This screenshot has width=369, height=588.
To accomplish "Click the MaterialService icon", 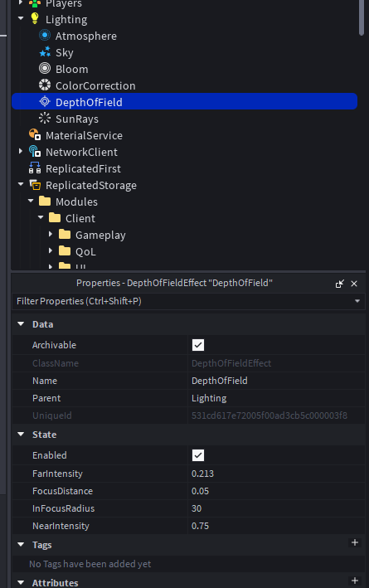I will pos(35,135).
